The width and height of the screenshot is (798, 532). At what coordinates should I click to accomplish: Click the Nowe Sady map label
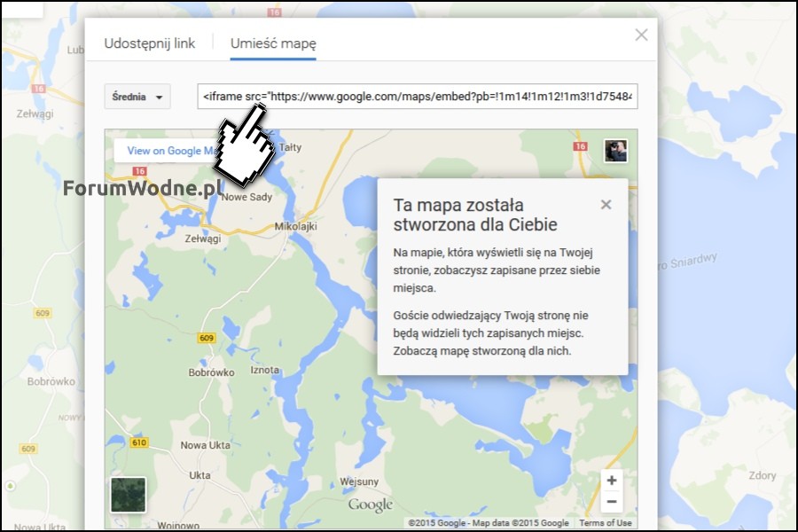246,197
